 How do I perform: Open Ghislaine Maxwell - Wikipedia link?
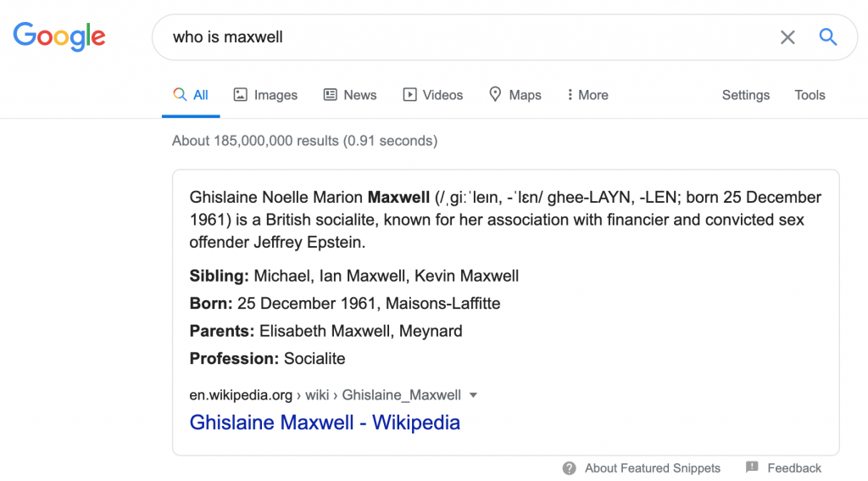[x=325, y=422]
